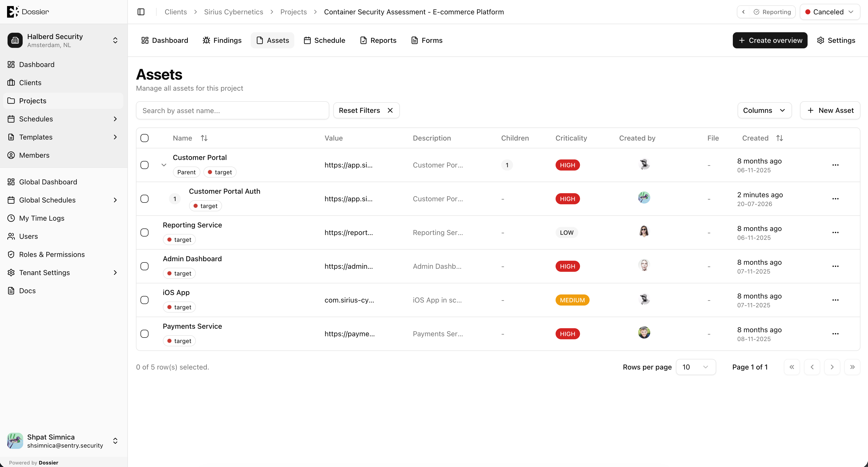Open Sirius Cybernetics breadcrumb link

tap(234, 12)
